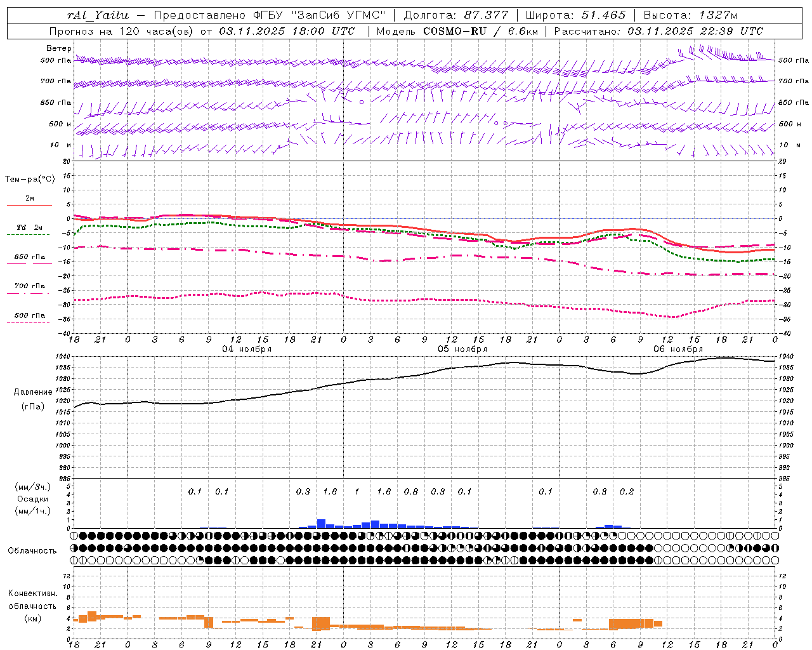Viewport: 812px width, 650px height.
Task: Click the Тем-ра(°C) axis title
Action: coord(30,180)
